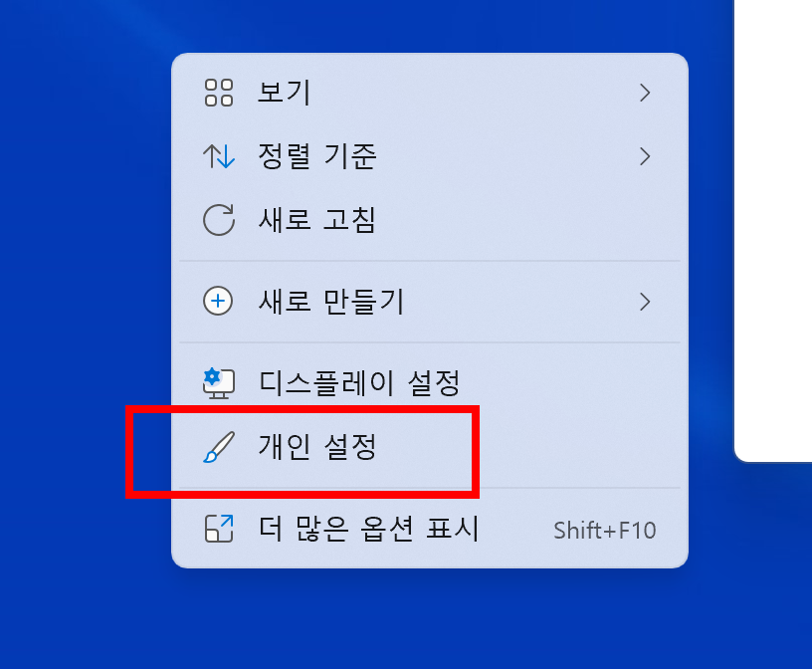Expand the 새로 만들기 submenu chevron
Viewport: 812px width, 669px height.
644,302
